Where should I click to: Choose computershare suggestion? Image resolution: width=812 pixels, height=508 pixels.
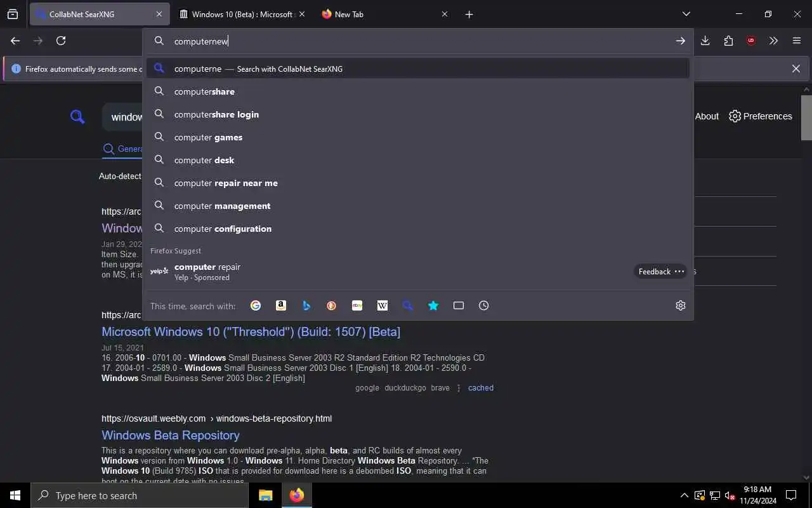[x=418, y=91]
